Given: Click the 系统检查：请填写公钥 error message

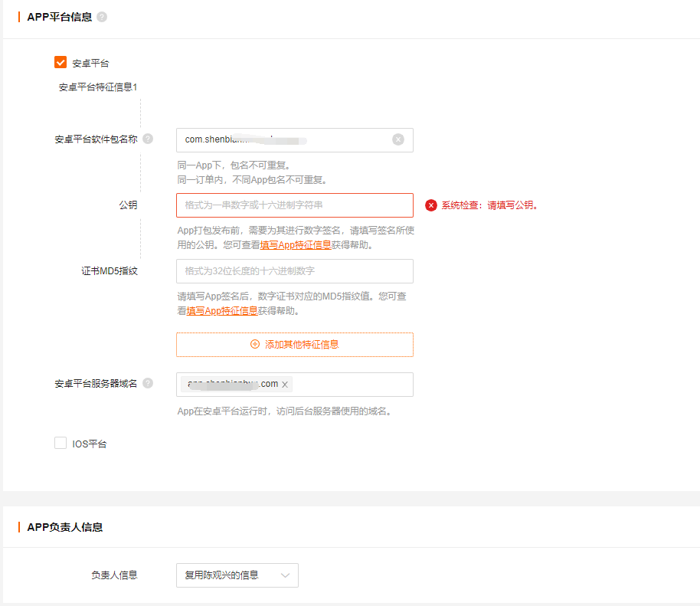Looking at the screenshot, I should tap(489, 205).
